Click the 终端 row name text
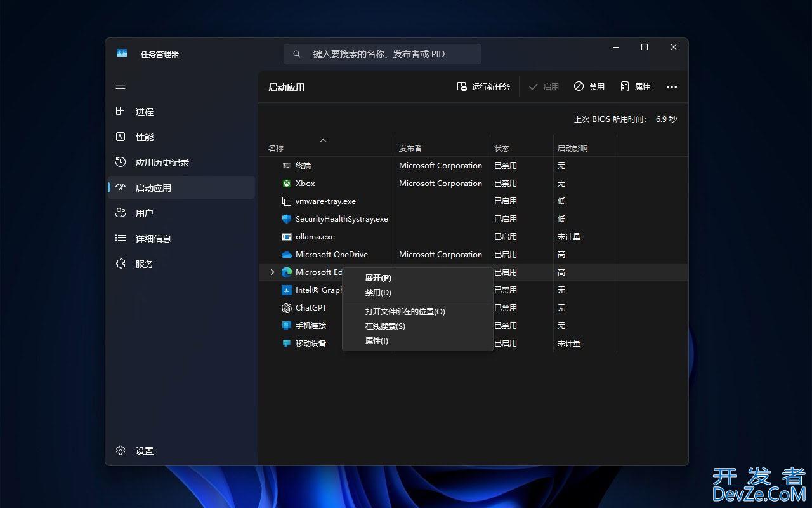Screen dimensions: 812x508 (x=303, y=165)
